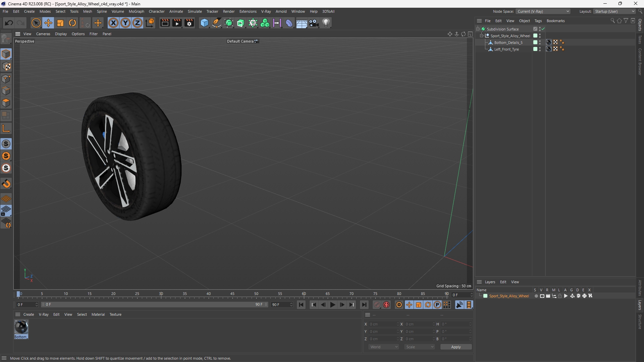Click the Extrude generator icon
644x362 pixels.
point(241,23)
